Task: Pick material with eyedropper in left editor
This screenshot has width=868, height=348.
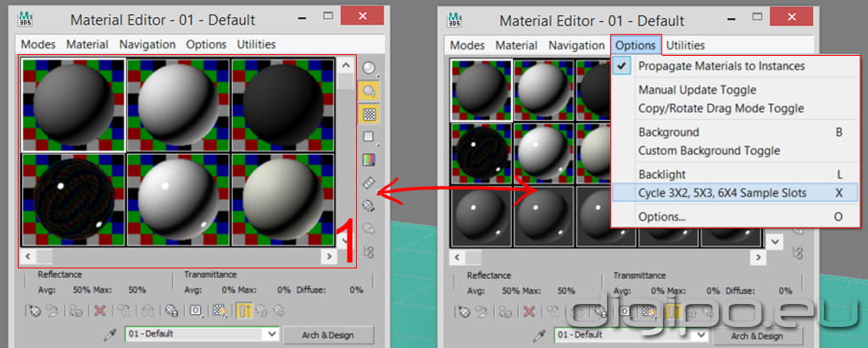Action: tap(109, 334)
